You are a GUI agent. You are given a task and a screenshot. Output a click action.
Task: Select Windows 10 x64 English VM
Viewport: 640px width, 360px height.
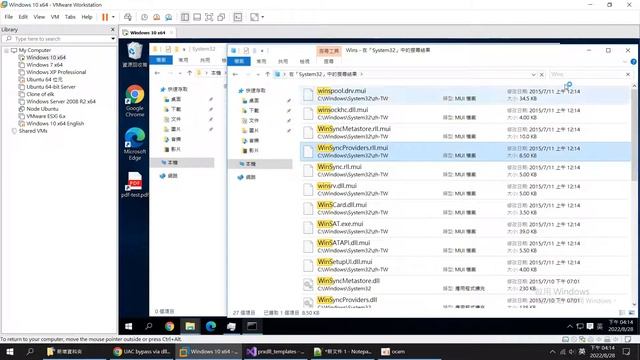(55, 124)
